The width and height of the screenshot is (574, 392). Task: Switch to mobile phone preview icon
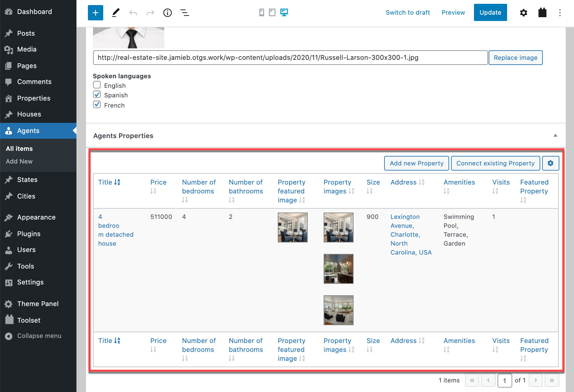click(262, 12)
